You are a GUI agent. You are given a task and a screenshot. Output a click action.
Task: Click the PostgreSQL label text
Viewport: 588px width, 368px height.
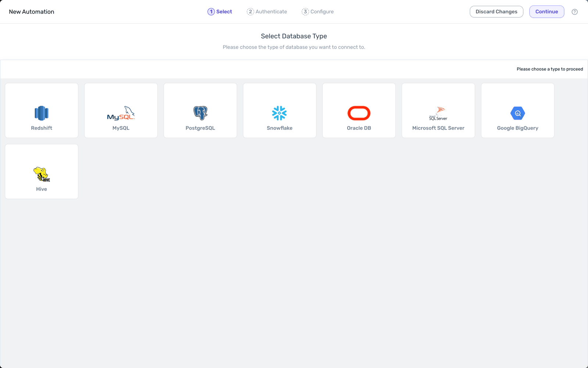pyautogui.click(x=200, y=128)
